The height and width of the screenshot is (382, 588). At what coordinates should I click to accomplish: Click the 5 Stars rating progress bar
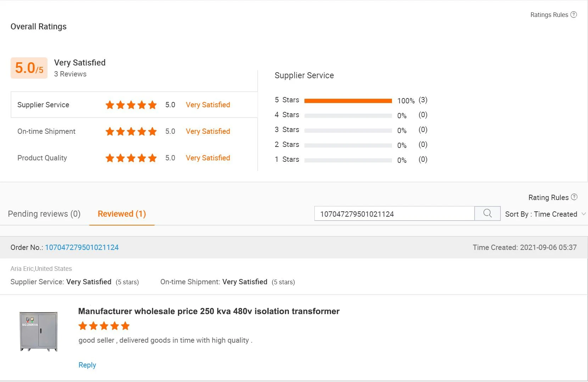point(348,101)
